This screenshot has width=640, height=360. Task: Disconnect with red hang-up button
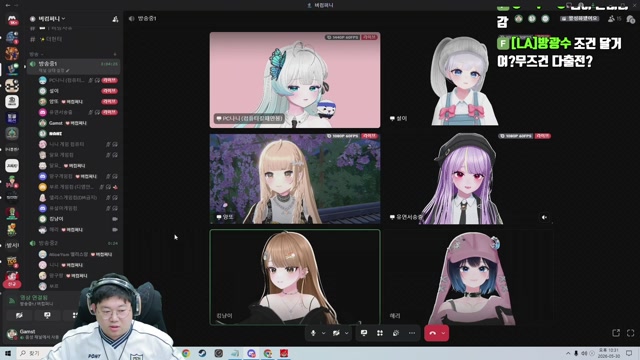(x=433, y=333)
